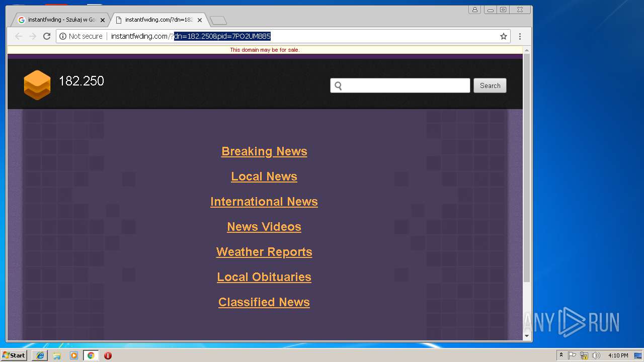The height and width of the screenshot is (362, 644).
Task: Open the Chrome user profile icon
Action: click(474, 10)
